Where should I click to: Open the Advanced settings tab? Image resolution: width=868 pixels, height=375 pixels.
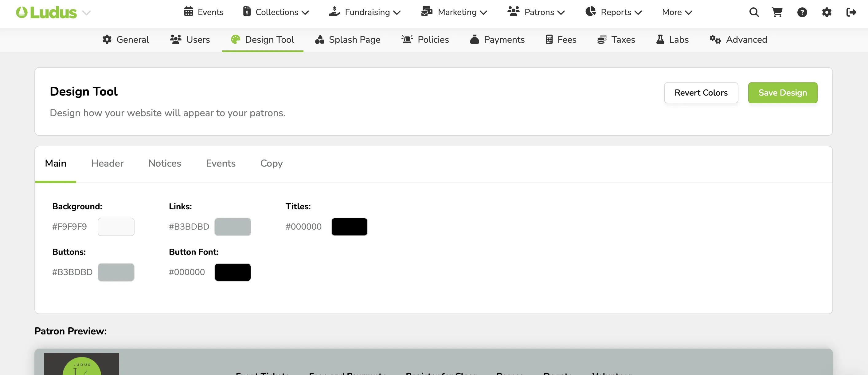(739, 39)
